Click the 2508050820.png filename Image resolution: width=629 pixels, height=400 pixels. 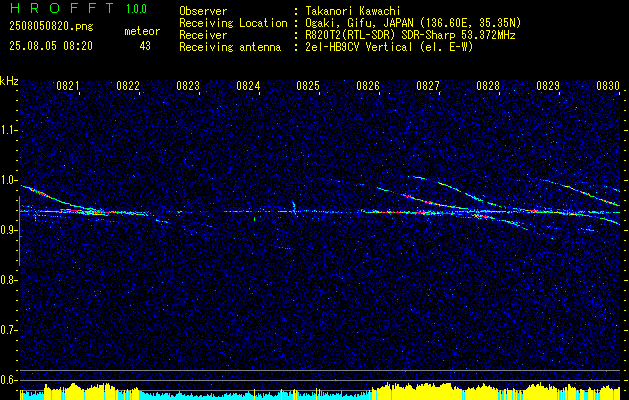(51, 27)
